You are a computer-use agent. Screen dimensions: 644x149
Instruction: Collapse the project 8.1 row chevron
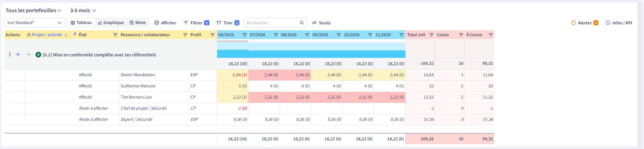pos(29,55)
